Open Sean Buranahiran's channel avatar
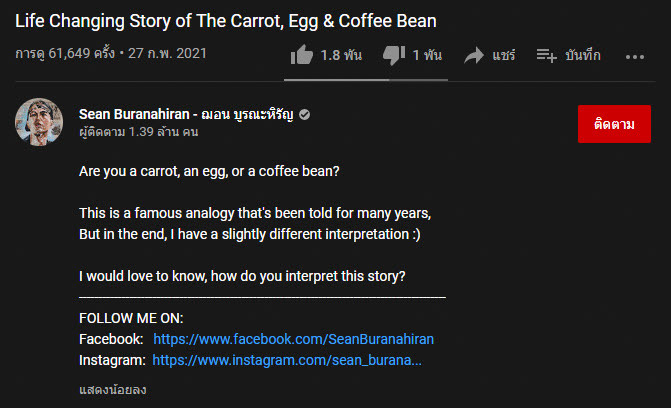Screen dimensions: 671x408 [x=40, y=122]
